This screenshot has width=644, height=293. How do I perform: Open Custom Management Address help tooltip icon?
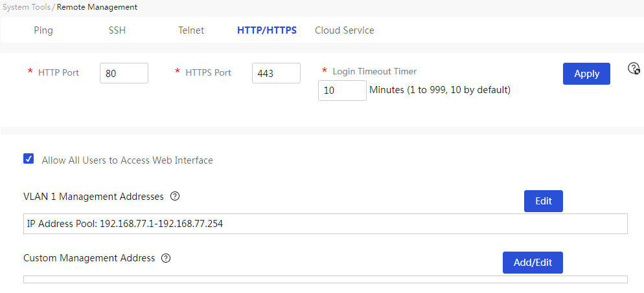(166, 258)
